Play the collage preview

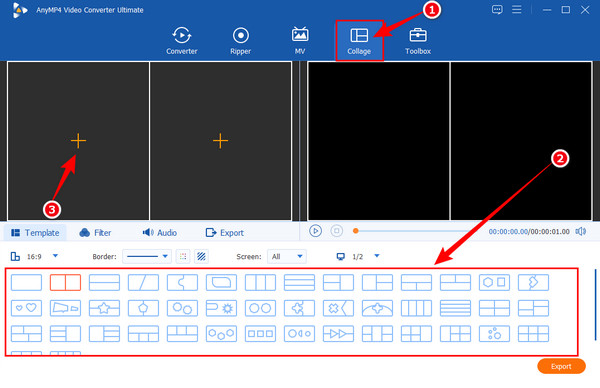[x=315, y=231]
